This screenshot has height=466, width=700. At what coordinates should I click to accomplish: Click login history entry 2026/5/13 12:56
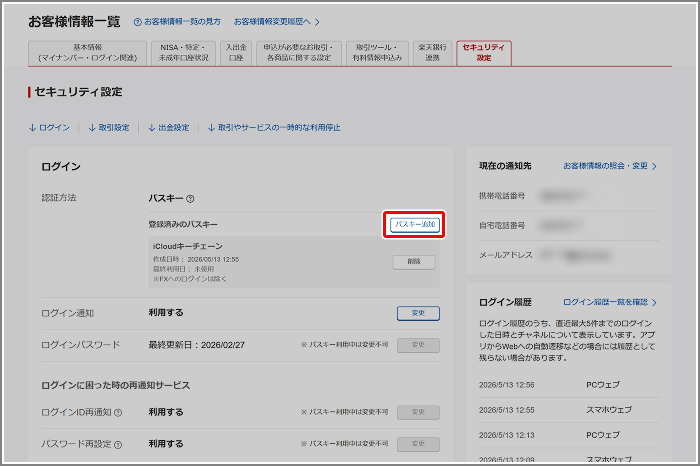[x=506, y=385]
